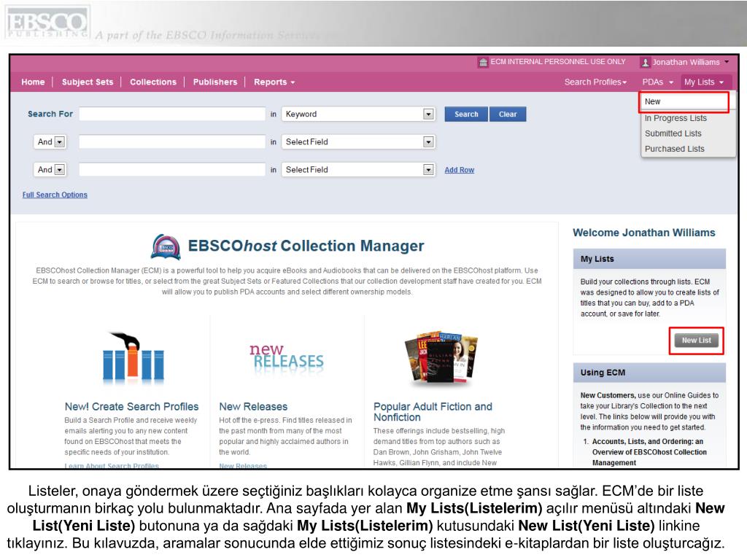The height and width of the screenshot is (560, 747).
Task: Navigate to Publishers
Action: 215,82
